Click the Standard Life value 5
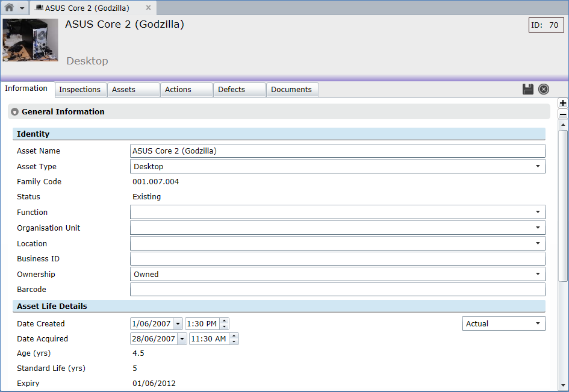 [x=135, y=368]
